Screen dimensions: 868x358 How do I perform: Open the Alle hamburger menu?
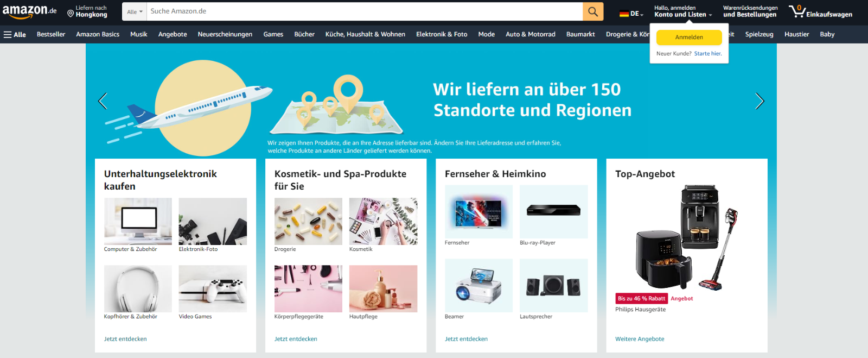click(x=15, y=34)
